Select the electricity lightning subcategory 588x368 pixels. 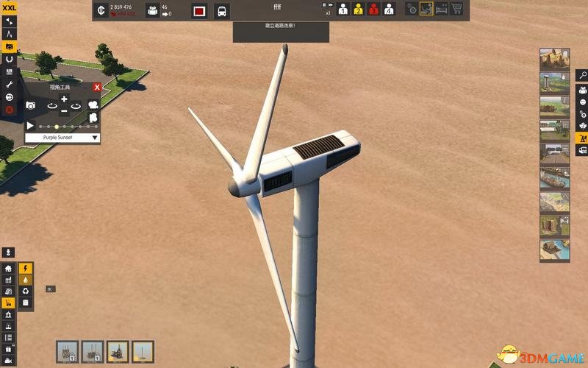pyautogui.click(x=26, y=268)
